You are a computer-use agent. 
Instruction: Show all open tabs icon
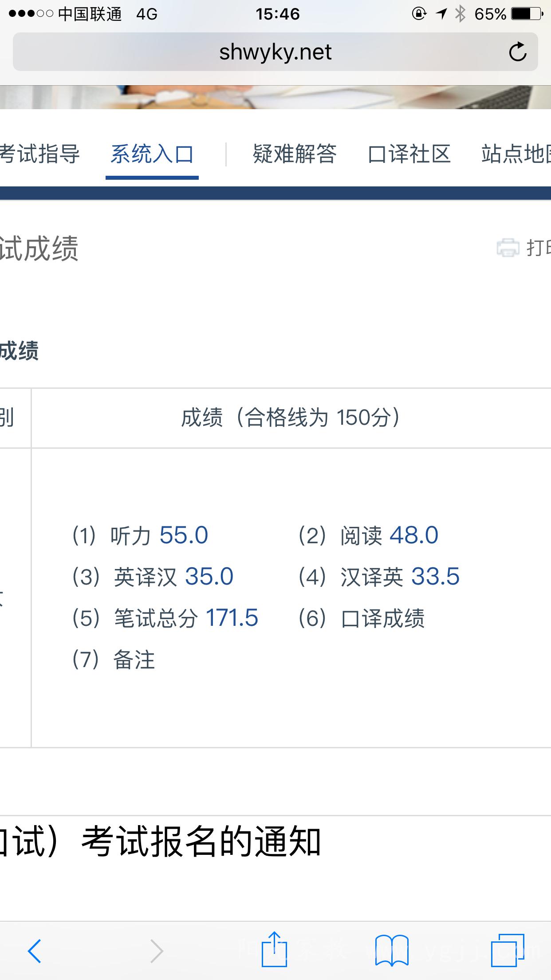(508, 950)
